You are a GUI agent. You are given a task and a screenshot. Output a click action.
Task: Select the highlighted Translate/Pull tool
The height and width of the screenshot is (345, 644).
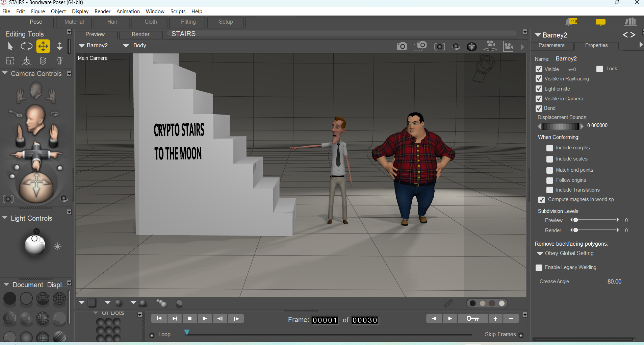tap(43, 46)
